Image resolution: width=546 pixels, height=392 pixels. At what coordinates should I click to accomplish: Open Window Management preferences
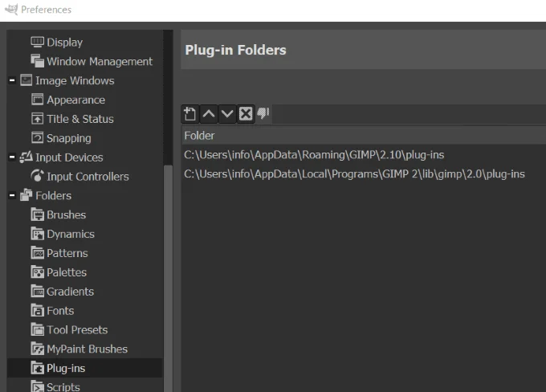(x=100, y=61)
